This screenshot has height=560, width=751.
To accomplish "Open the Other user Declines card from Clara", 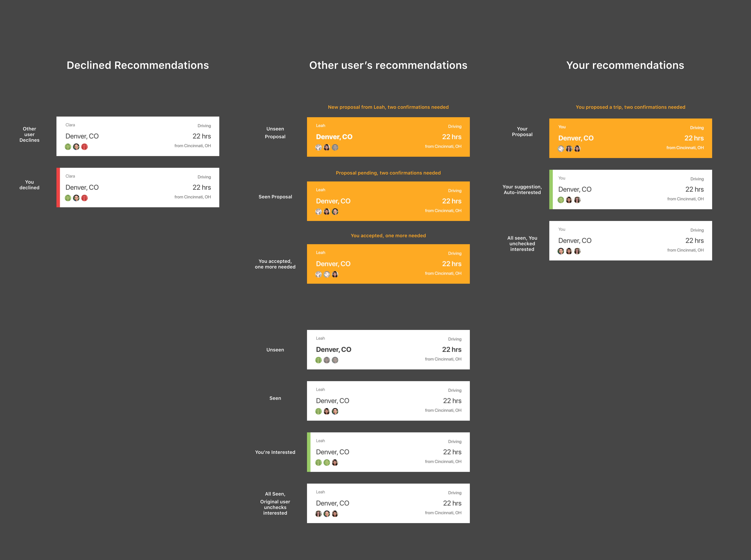I will [138, 136].
